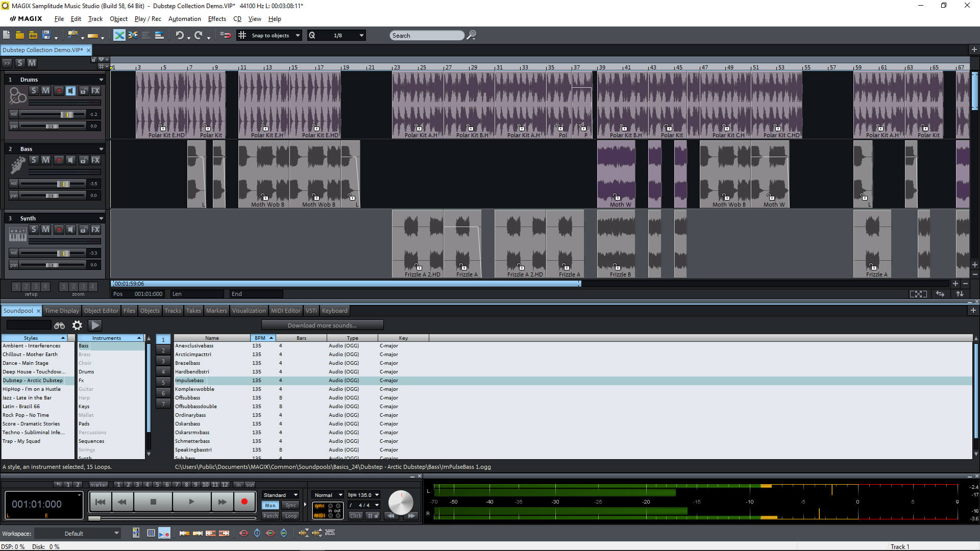
Task: Click the Bass track guitar instrument icon
Action: coord(18,165)
